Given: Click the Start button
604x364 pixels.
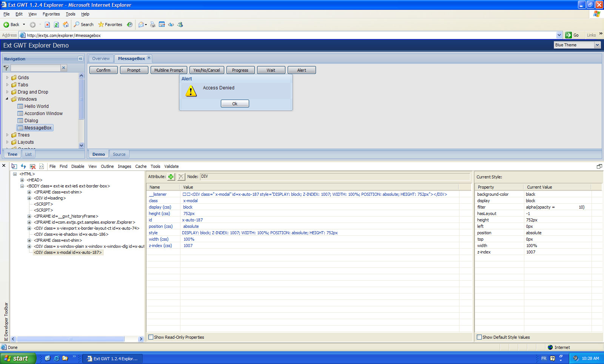Looking at the screenshot, I should tap(18, 358).
